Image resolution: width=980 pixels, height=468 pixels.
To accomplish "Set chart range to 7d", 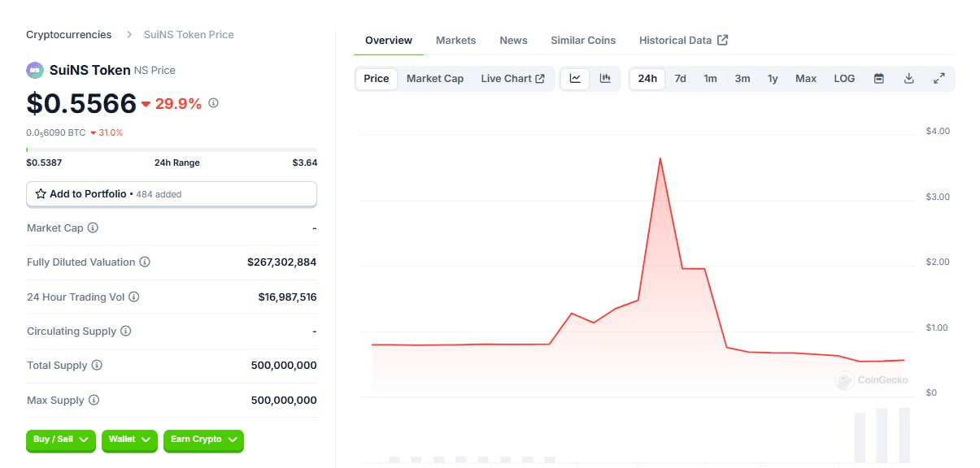I will coord(681,79).
